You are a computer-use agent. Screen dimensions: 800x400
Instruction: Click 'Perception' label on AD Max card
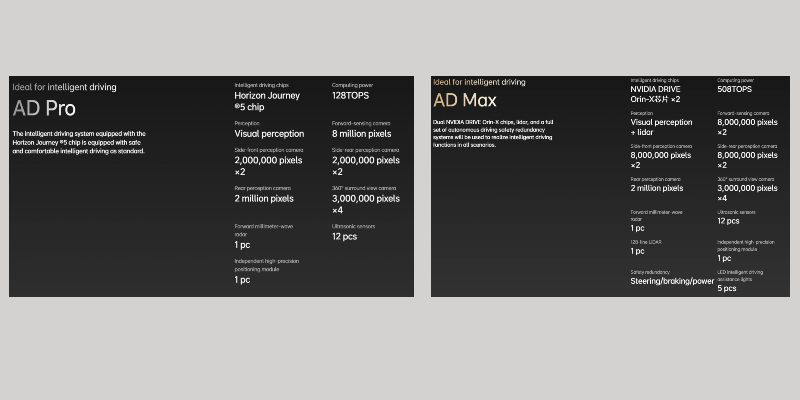(x=641, y=113)
